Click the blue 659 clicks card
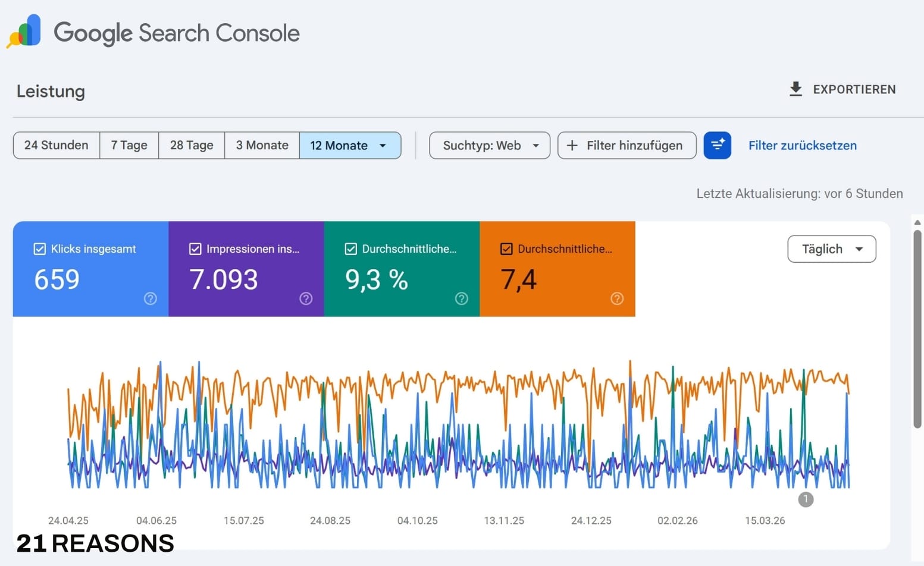 click(91, 269)
